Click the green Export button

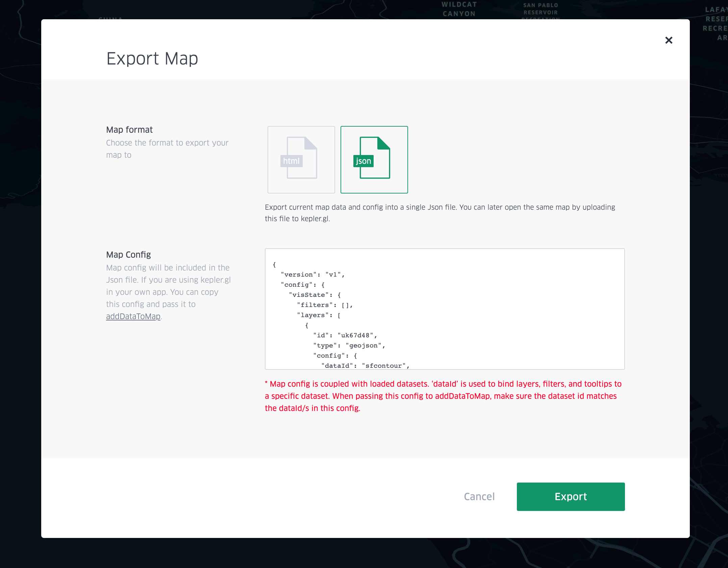[x=570, y=496]
